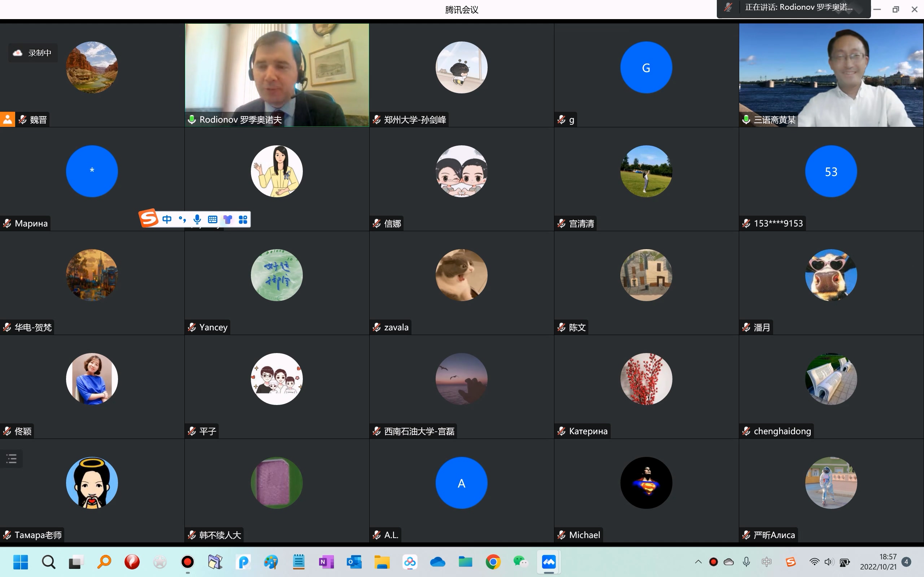924x577 pixels.
Task: Toggle Sogou punctuation mode icon
Action: pyautogui.click(x=182, y=219)
